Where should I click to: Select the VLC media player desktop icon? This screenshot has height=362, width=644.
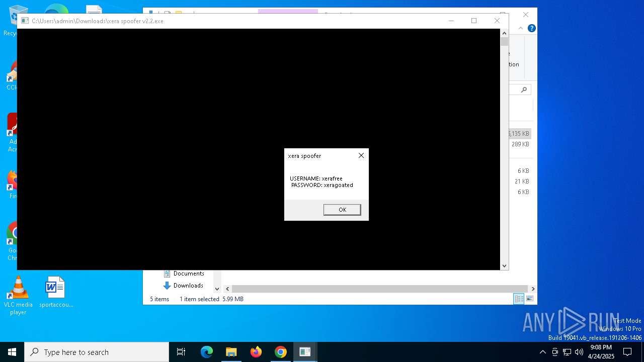coord(18,296)
